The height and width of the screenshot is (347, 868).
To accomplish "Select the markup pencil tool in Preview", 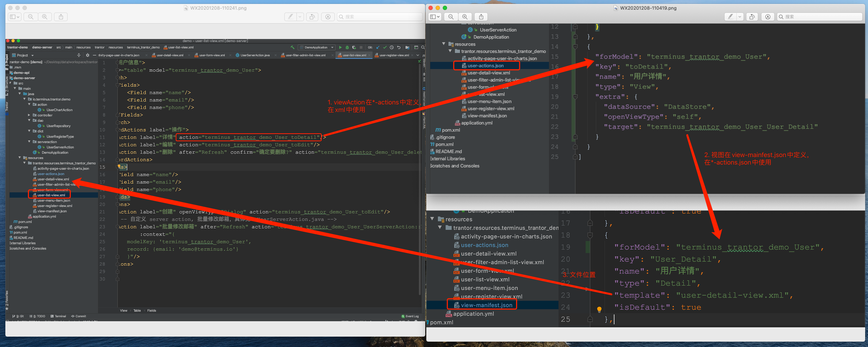I will click(290, 16).
